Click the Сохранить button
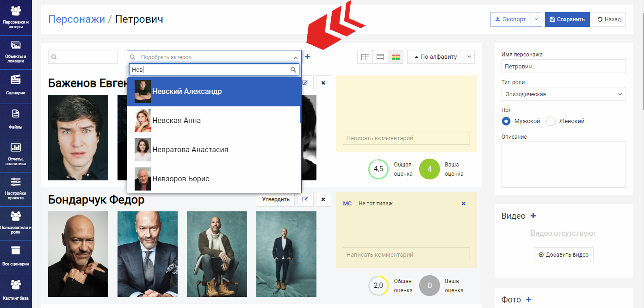Screen dimensions: 644x308 click(x=567, y=19)
